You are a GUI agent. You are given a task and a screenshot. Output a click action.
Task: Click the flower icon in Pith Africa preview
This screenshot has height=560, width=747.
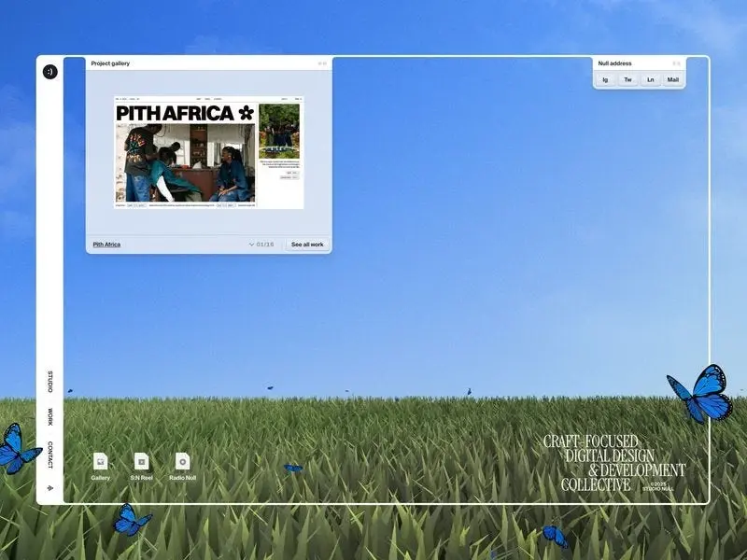tap(246, 113)
